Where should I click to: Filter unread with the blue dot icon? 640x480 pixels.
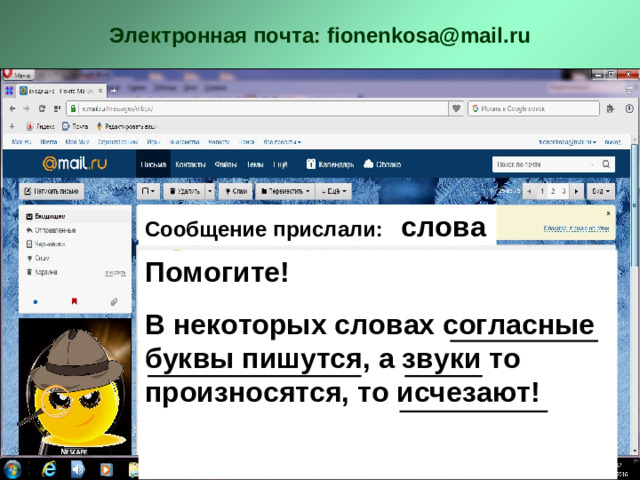36,302
